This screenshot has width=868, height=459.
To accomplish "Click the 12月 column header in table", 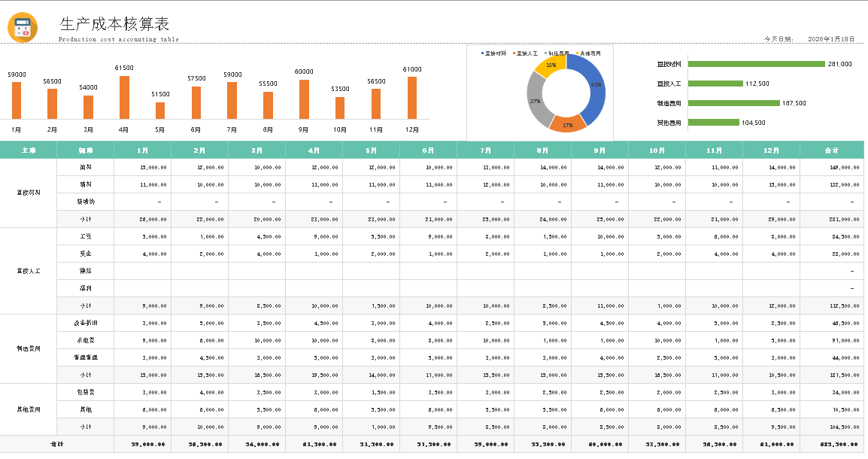I will pos(771,150).
